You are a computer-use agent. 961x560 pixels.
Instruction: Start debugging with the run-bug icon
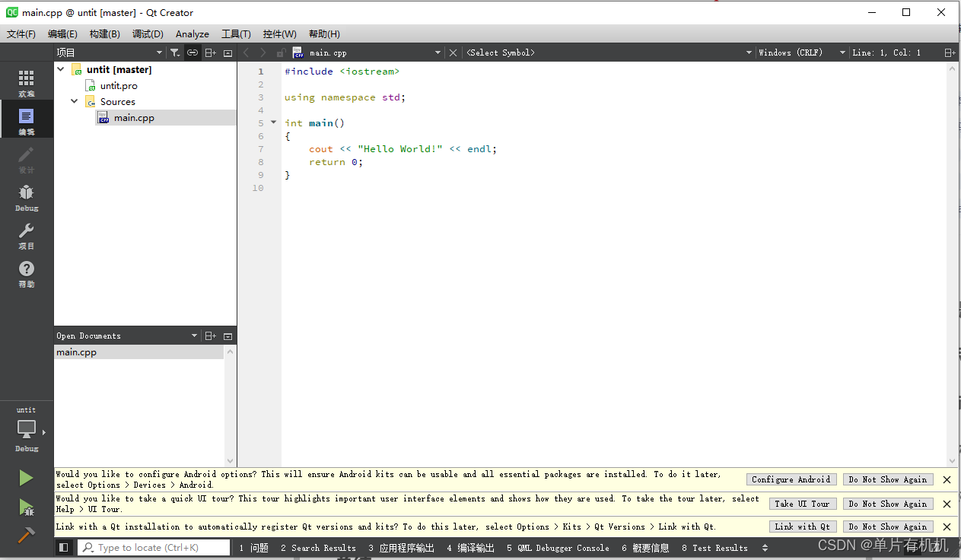(x=27, y=507)
